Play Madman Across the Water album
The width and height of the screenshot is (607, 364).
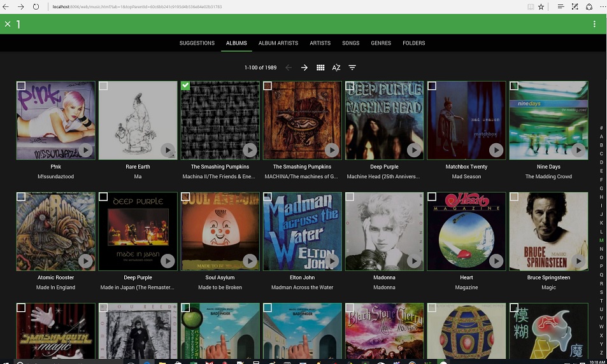click(332, 261)
